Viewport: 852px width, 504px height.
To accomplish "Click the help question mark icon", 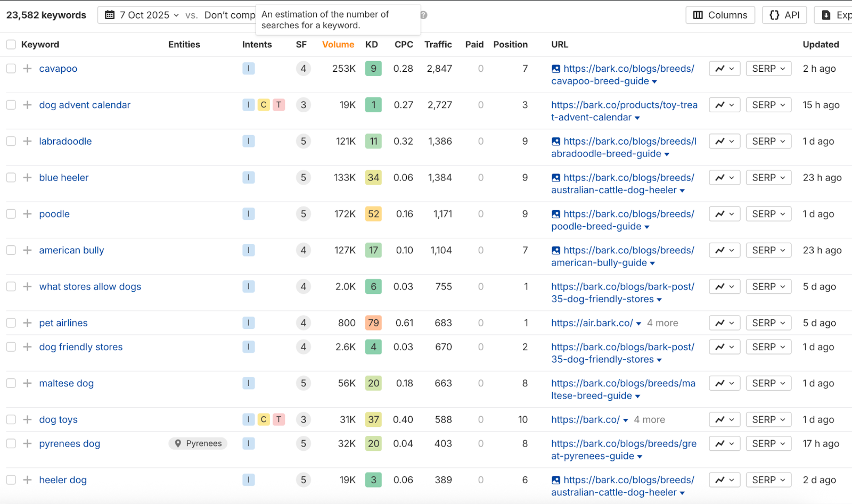I will click(423, 15).
